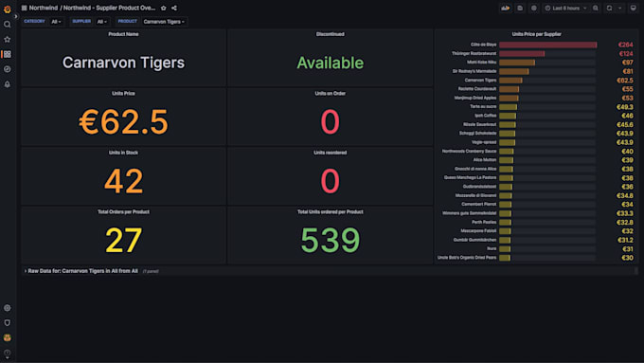This screenshot has width=644, height=363.
Task: Click the 27 total orders value
Action: click(123, 240)
